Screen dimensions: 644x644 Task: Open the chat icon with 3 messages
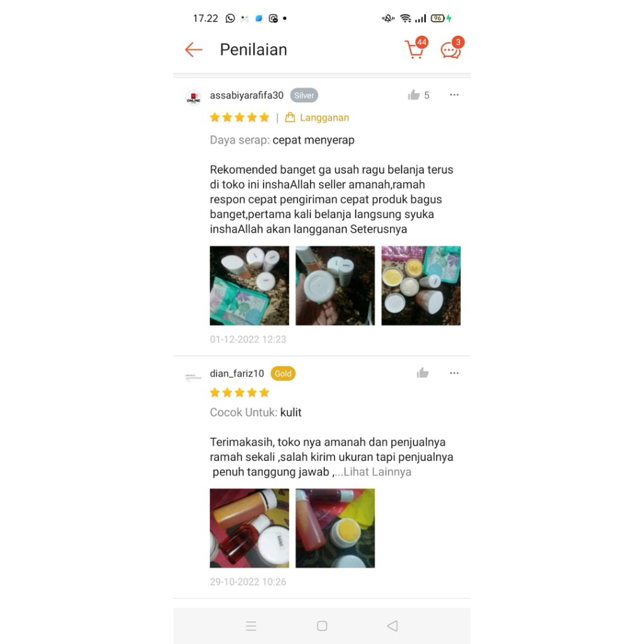point(452,48)
